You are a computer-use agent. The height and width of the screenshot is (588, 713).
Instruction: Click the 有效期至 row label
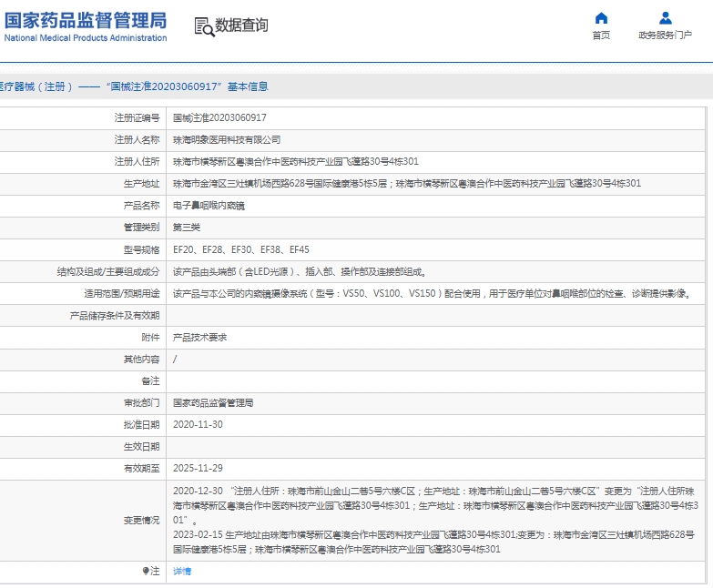tap(141, 469)
